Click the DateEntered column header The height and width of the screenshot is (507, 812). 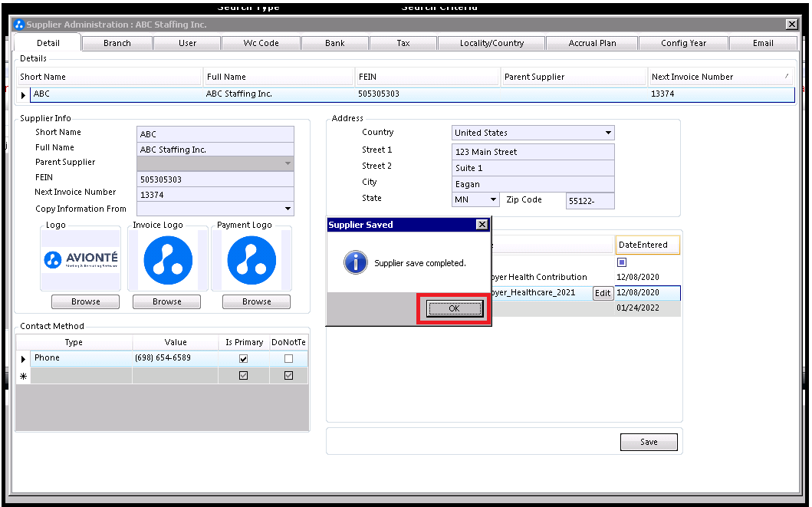click(647, 245)
